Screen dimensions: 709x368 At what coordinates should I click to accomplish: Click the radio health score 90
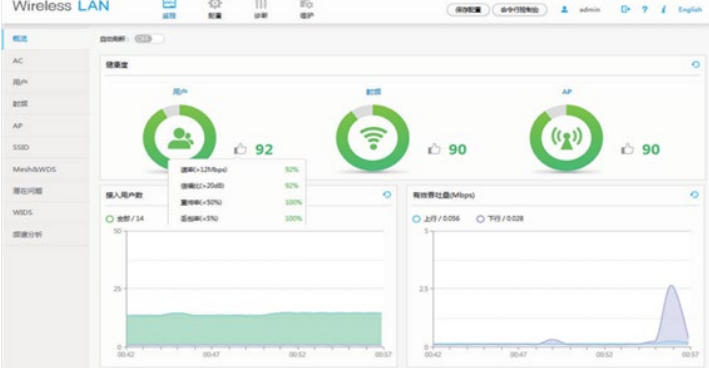pos(457,150)
